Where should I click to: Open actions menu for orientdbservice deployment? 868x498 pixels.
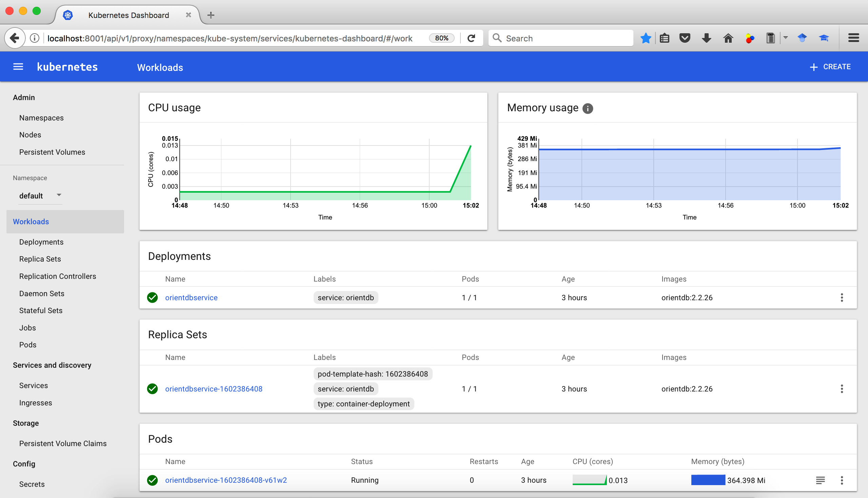pos(841,297)
